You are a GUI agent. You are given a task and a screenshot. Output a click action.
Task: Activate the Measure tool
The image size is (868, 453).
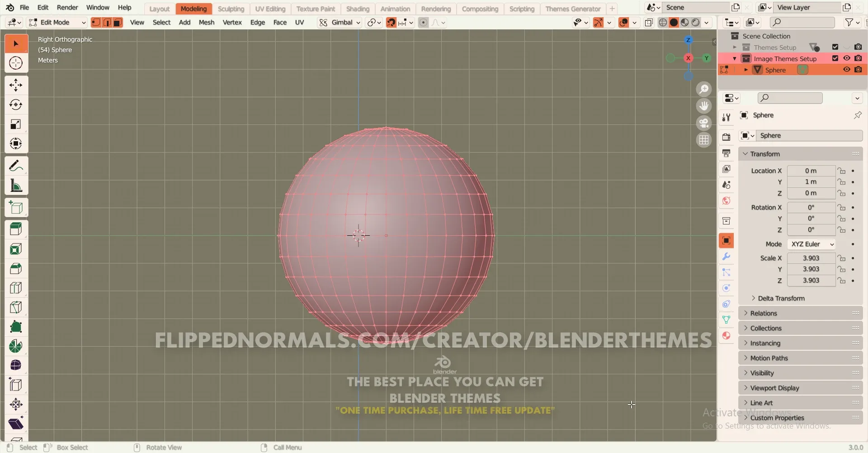[16, 186]
